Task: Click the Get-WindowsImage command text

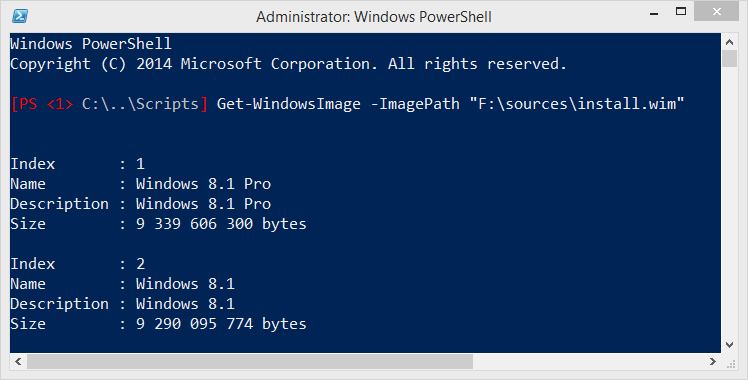Action: 289,104
